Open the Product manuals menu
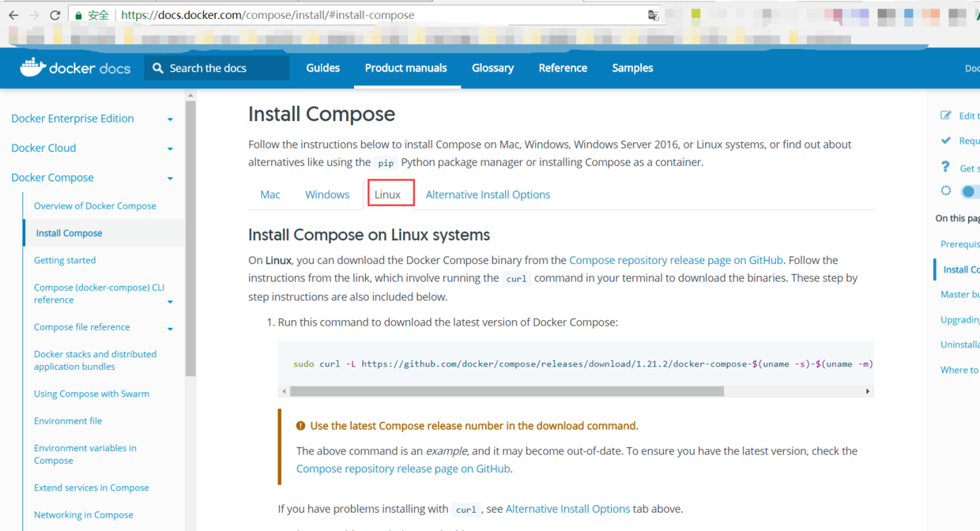Viewport: 980px width, 531px height. (x=406, y=68)
